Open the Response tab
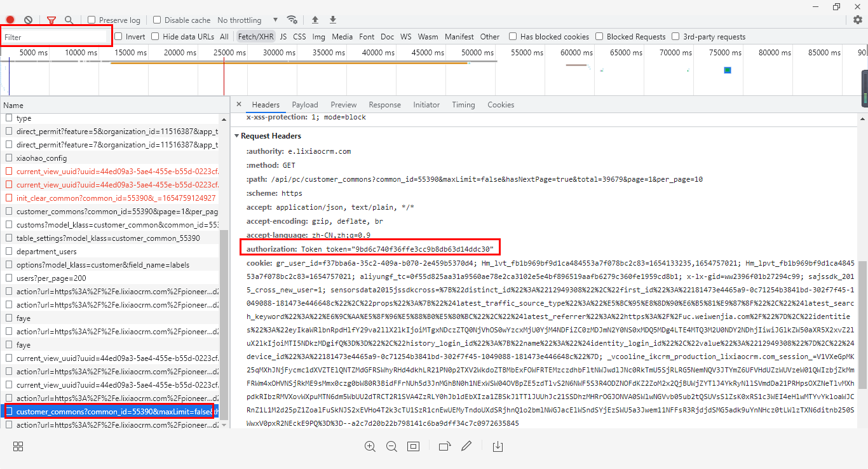The height and width of the screenshot is (469, 868). point(384,105)
